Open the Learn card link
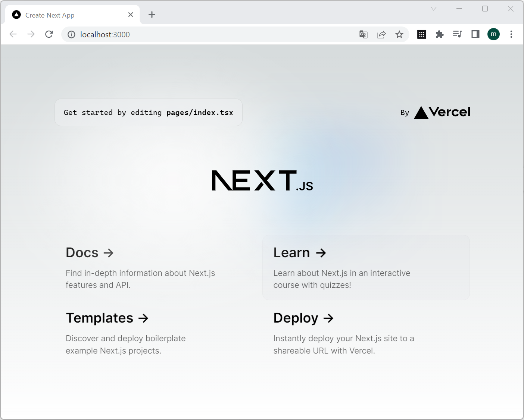Screen dimensions: 524x420 (x=366, y=268)
